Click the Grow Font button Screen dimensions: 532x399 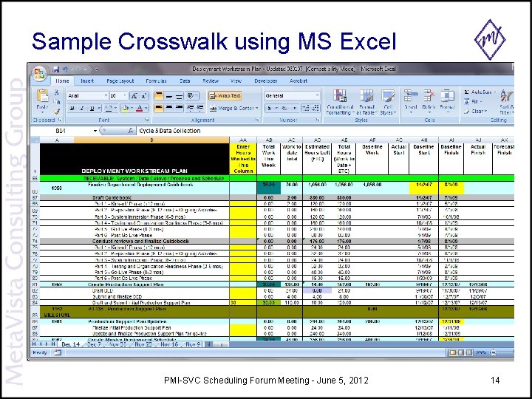point(134,96)
